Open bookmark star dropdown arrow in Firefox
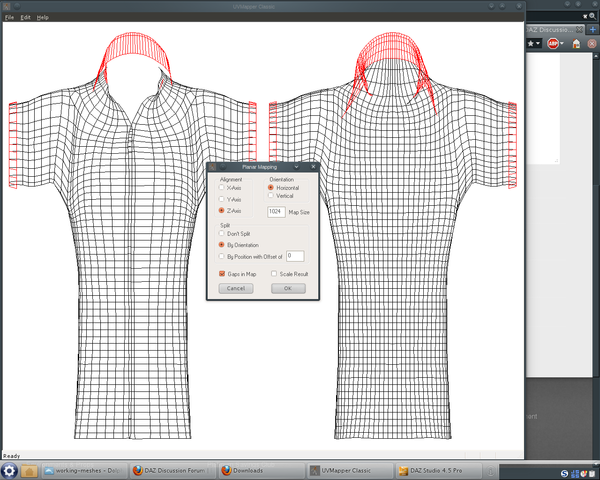Screen dimensions: 600x480 (538, 43)
